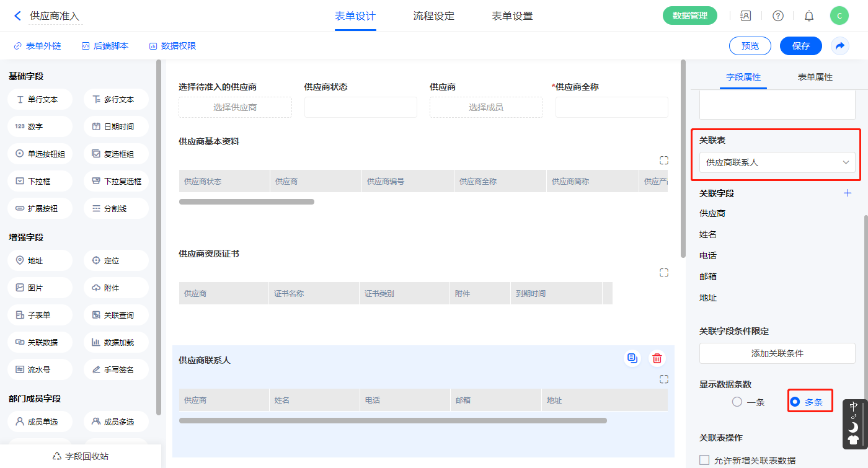The height and width of the screenshot is (468, 868).
Task: Select the 多条 radio option
Action: click(795, 402)
